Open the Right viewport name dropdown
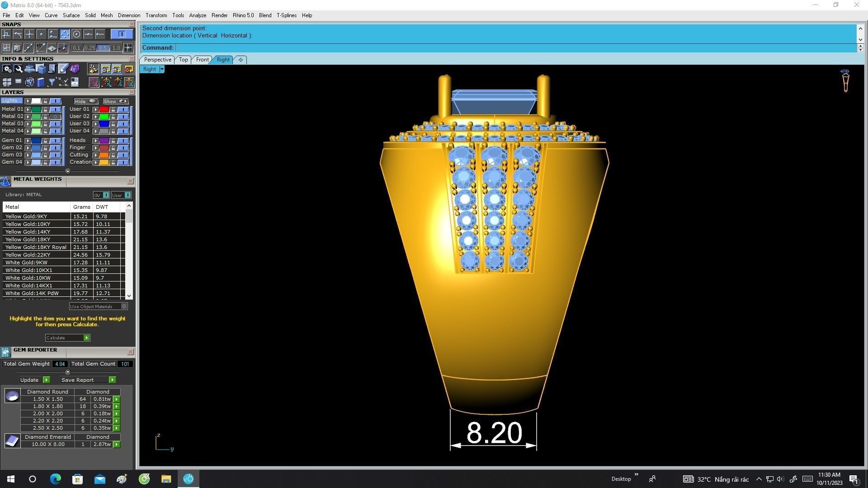868x488 pixels. tap(162, 69)
